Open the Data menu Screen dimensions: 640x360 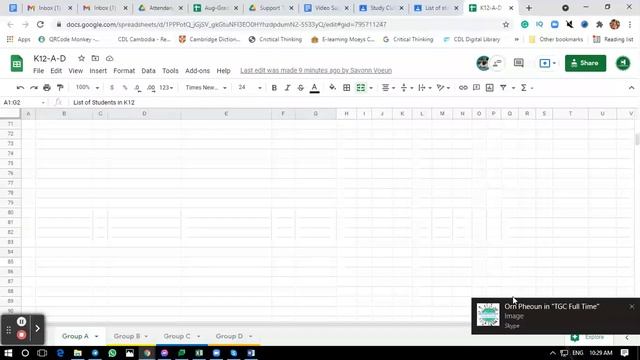coord(148,71)
